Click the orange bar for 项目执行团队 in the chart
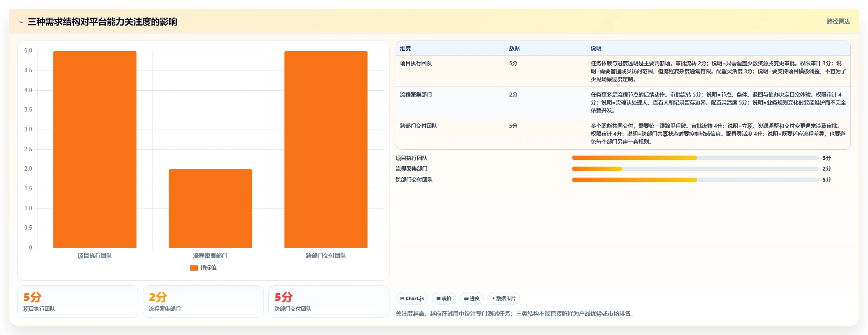This screenshot has width=868, height=335. coord(95,149)
